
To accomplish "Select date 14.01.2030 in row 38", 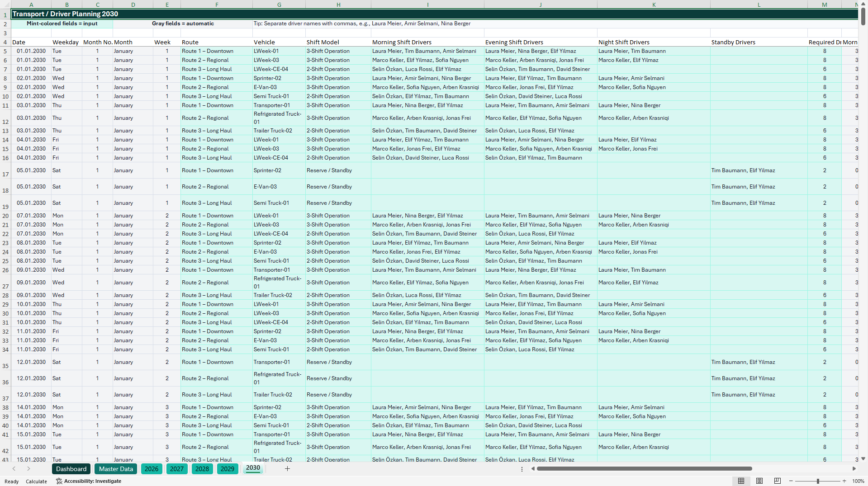I will (31, 407).
